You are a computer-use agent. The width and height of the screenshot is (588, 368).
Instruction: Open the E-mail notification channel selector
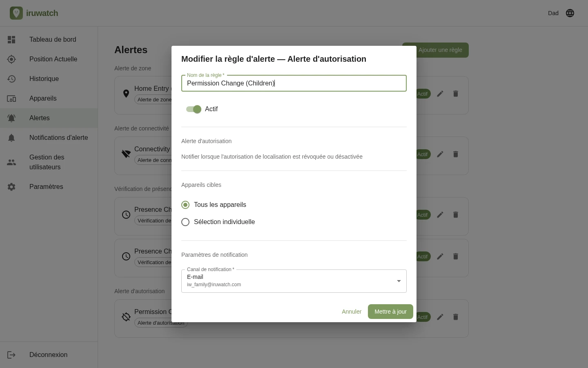pos(294,281)
